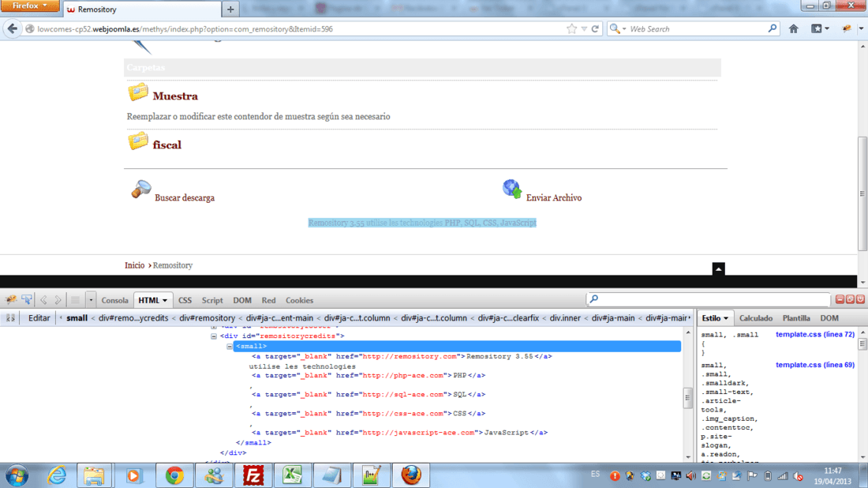The height and width of the screenshot is (488, 868).
Task: Click the black scroll-to-top arrow button
Action: point(719,269)
